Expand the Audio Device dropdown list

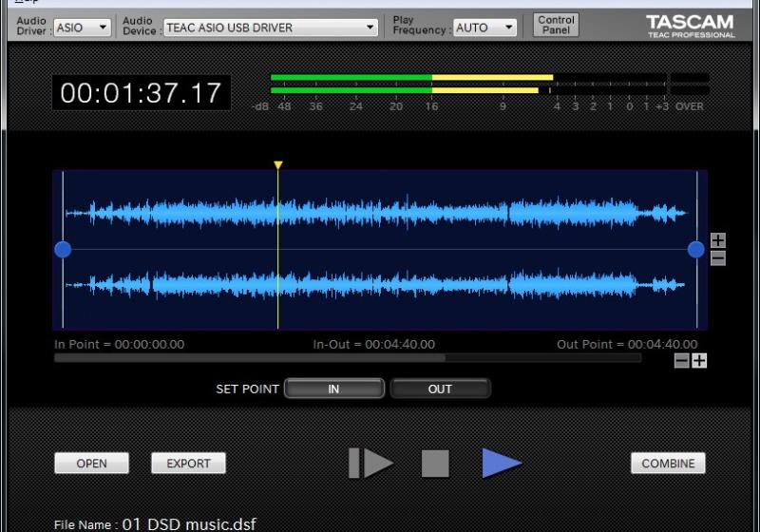click(271, 28)
